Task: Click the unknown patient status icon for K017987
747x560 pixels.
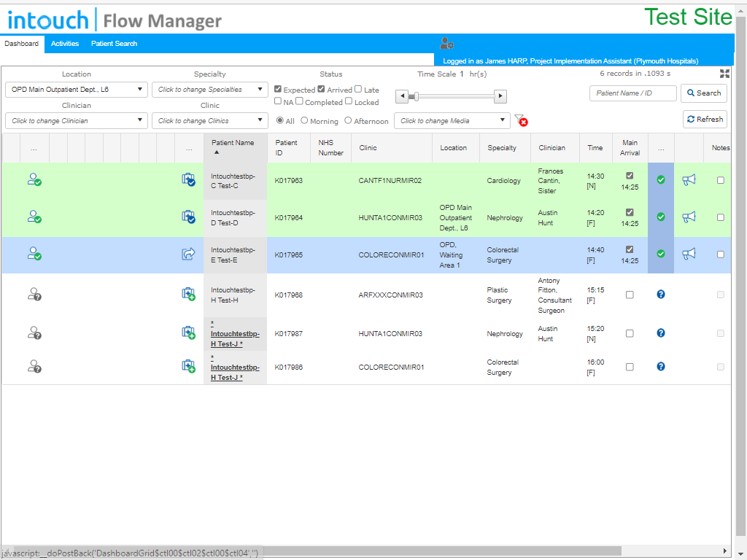Action: 34,332
